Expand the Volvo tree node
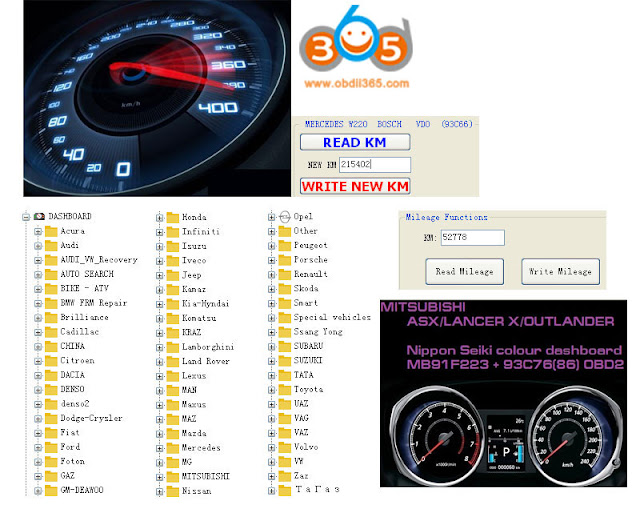640x509 pixels. [271, 447]
